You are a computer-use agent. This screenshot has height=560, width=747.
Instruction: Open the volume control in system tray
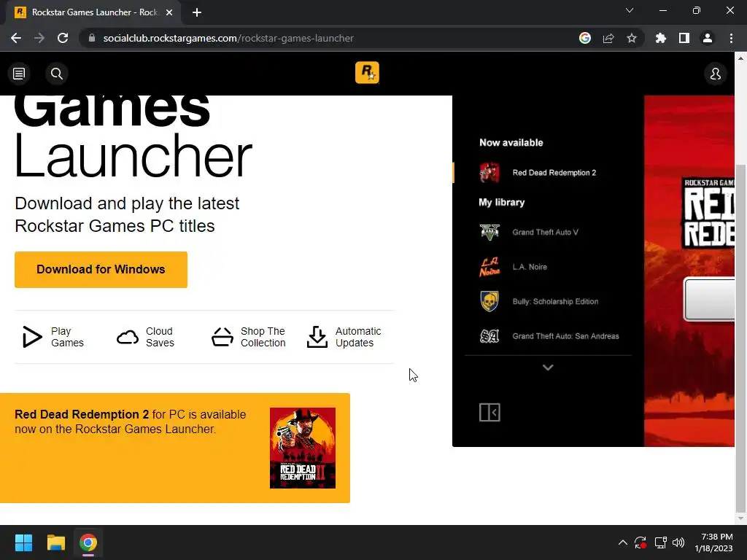pos(678,542)
